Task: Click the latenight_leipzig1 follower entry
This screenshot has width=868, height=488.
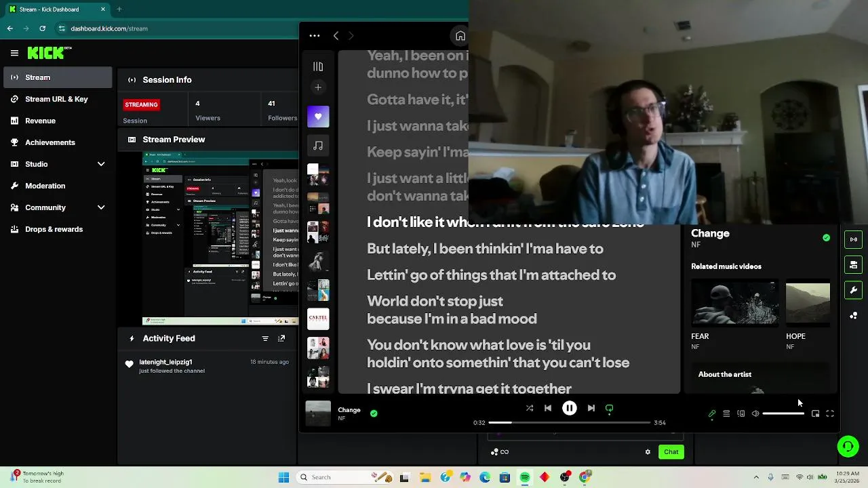Action: tap(208, 366)
